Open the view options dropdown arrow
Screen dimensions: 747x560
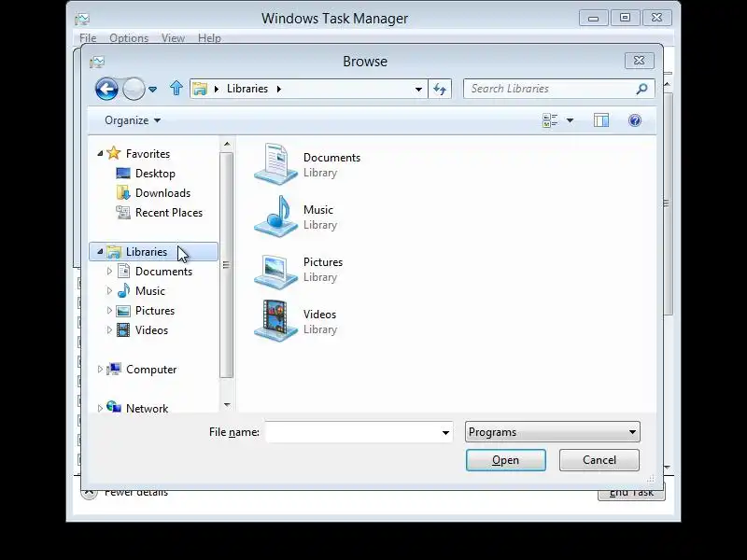click(x=570, y=120)
